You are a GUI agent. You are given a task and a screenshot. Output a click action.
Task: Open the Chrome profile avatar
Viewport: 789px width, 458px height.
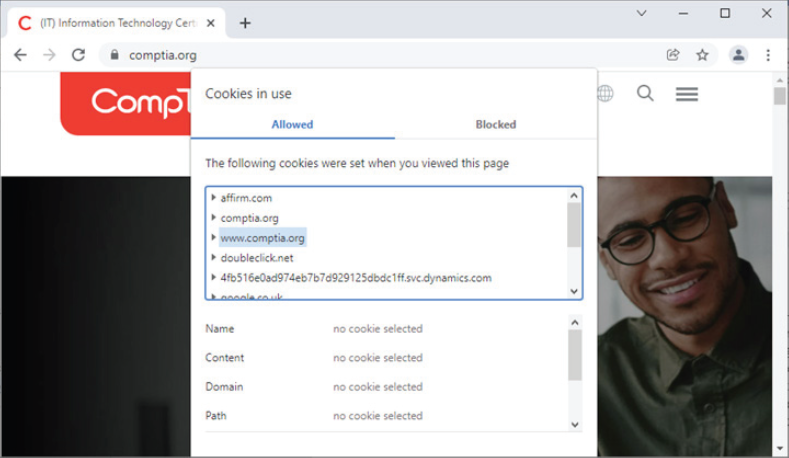click(738, 55)
